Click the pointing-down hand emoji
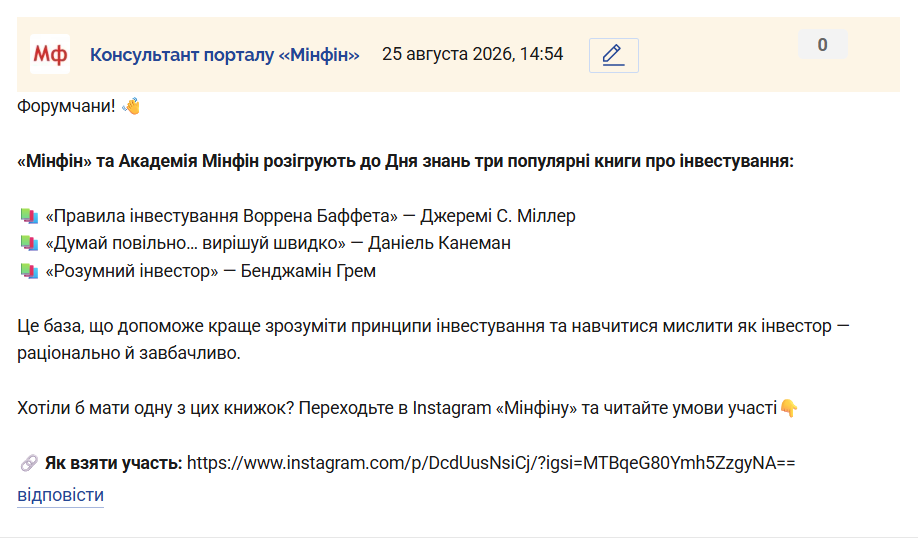This screenshot has width=918, height=551. (x=789, y=408)
